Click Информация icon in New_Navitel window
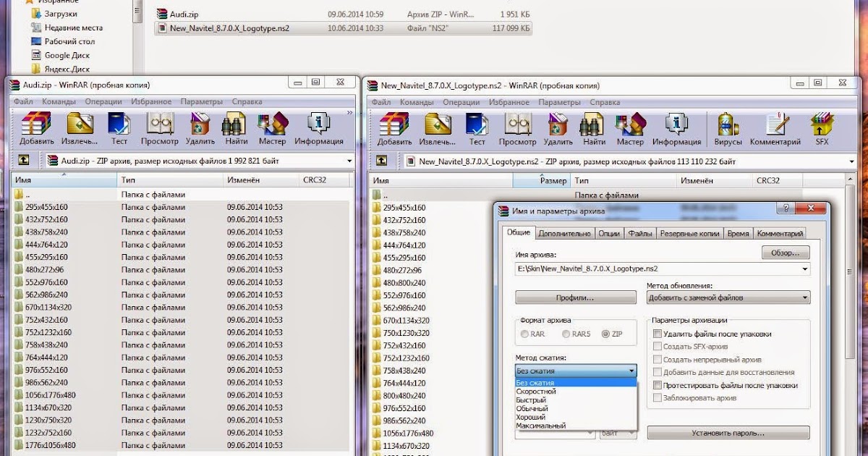The height and width of the screenshot is (456, 868). (x=678, y=124)
